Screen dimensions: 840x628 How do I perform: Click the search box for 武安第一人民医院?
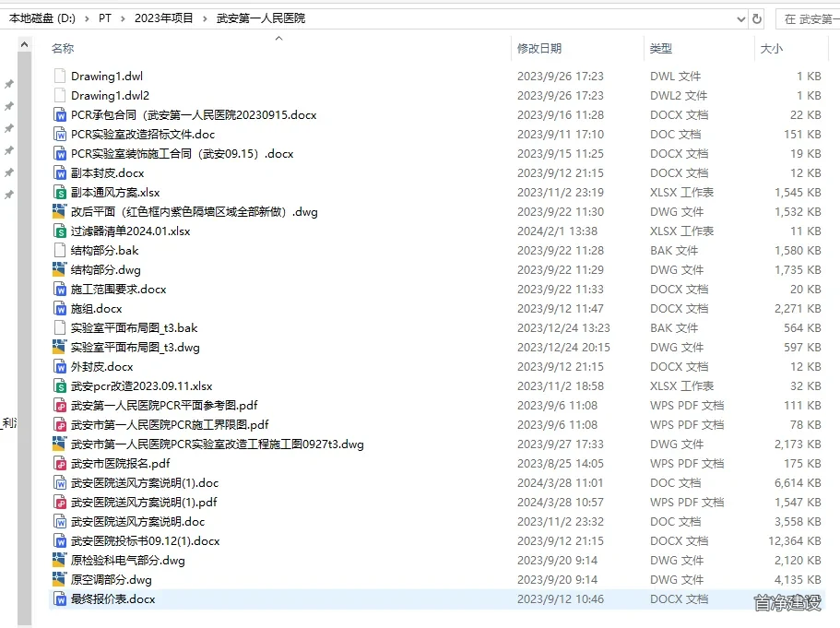coord(808,18)
